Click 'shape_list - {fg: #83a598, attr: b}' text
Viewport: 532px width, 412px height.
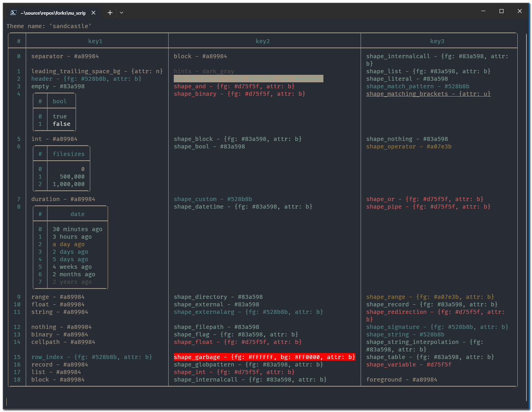tap(429, 71)
